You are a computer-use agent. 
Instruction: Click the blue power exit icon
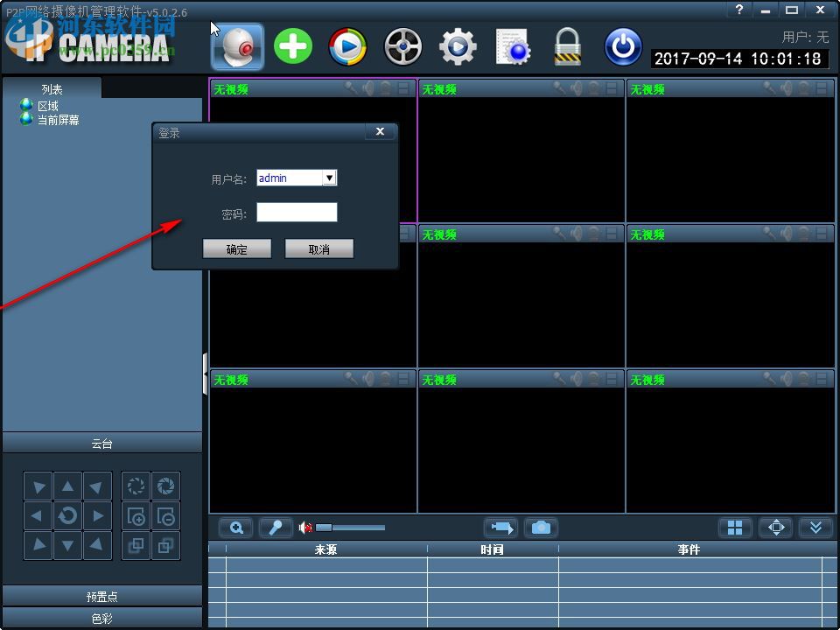tap(623, 47)
